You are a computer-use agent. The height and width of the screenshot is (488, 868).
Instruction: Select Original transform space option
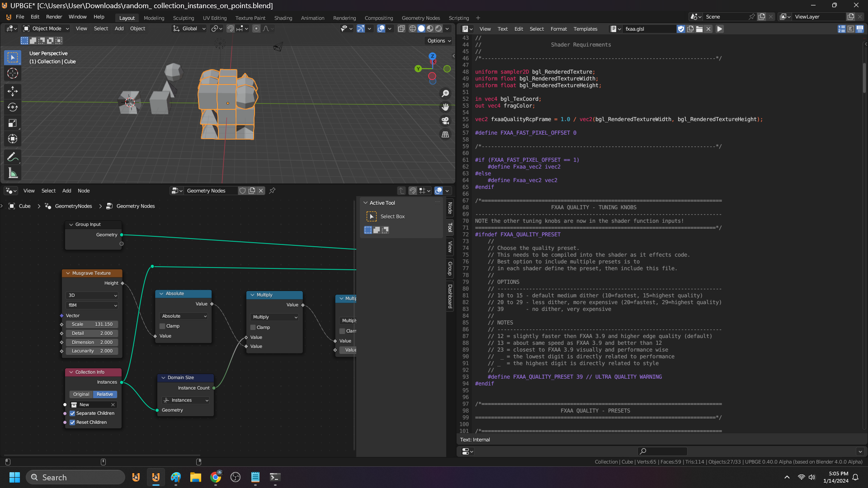coord(81,394)
